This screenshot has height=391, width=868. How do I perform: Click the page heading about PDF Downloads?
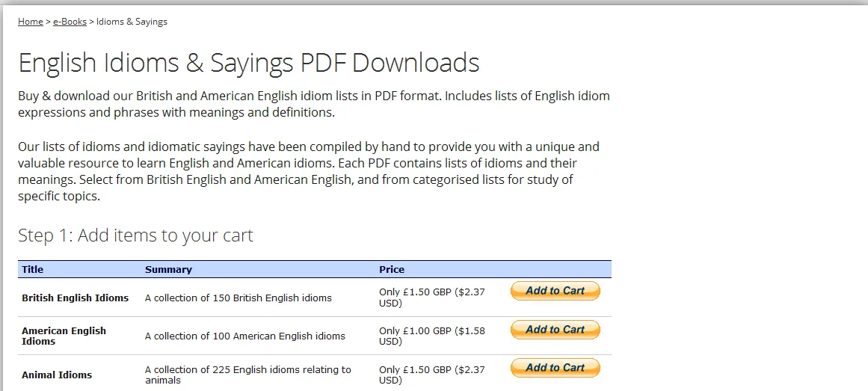pos(248,63)
